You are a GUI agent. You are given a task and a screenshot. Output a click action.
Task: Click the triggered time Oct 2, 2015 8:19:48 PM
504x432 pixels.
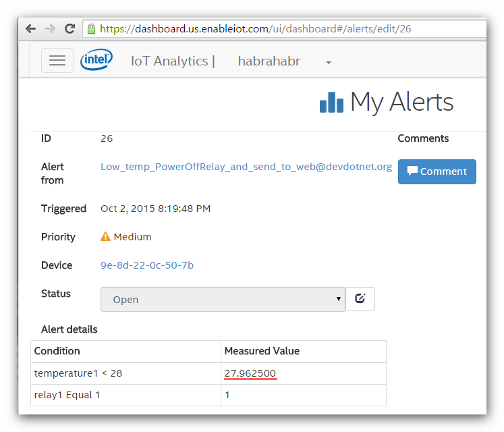(156, 209)
